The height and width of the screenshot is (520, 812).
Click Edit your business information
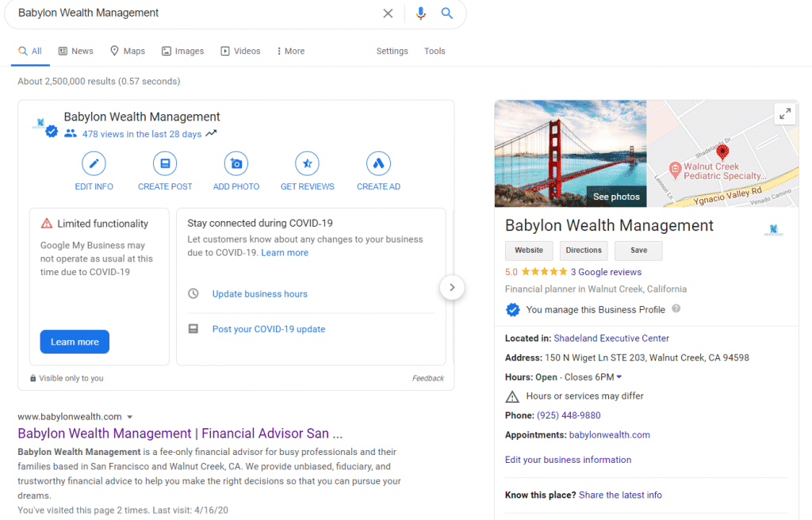pos(568,460)
